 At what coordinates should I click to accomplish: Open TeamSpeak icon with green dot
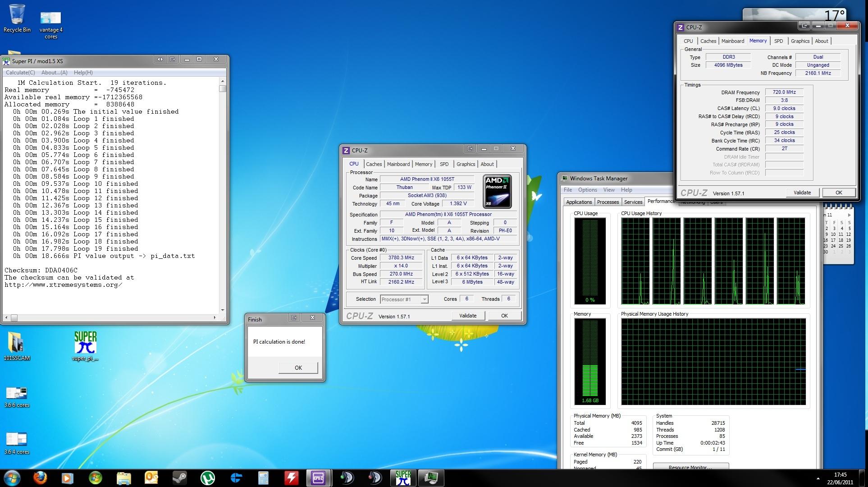point(347,478)
